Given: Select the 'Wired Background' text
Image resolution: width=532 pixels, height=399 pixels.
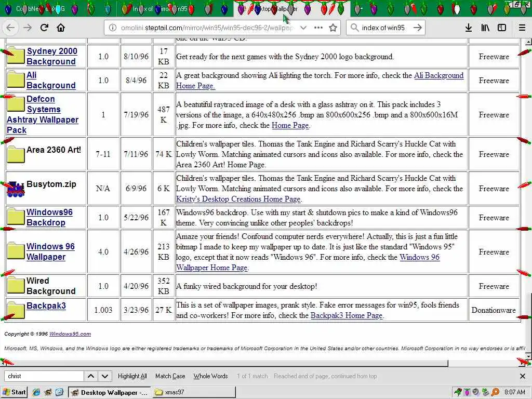Looking at the screenshot, I should pyautogui.click(x=51, y=286).
